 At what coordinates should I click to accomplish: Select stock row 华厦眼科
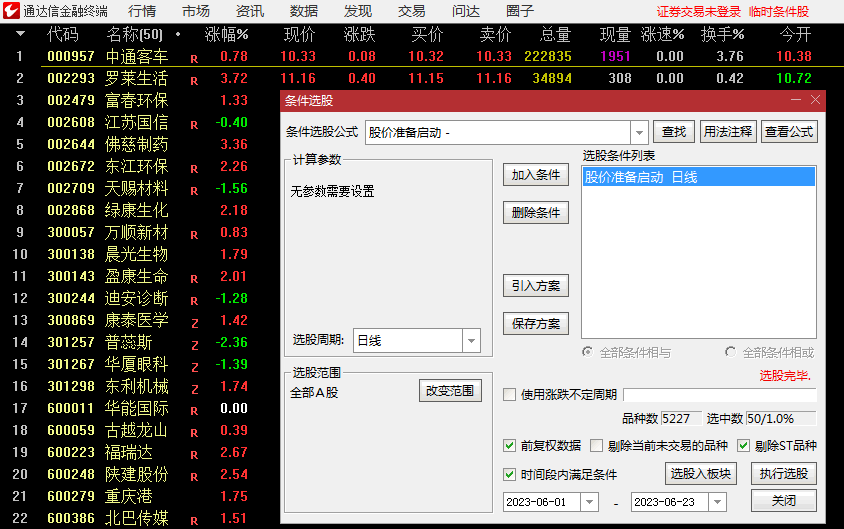pos(136,364)
